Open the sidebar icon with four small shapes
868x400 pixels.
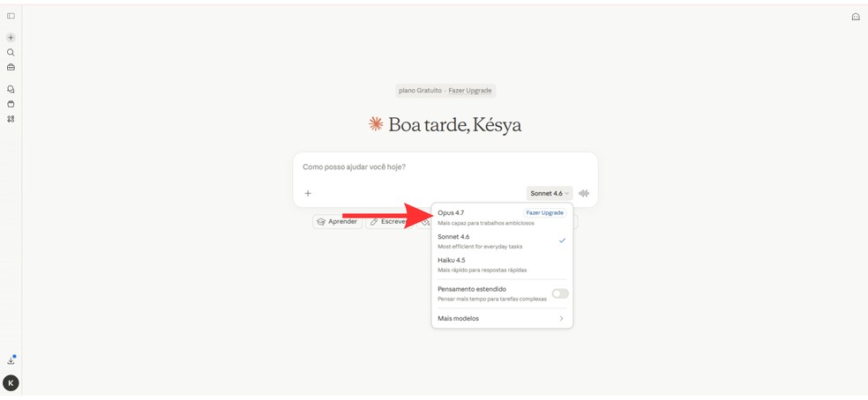11,118
